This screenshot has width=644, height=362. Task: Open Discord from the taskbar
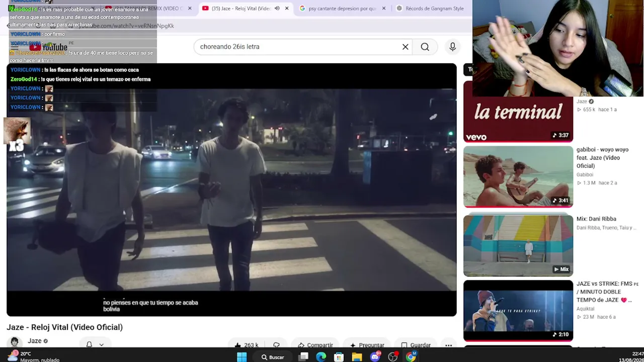(x=375, y=357)
